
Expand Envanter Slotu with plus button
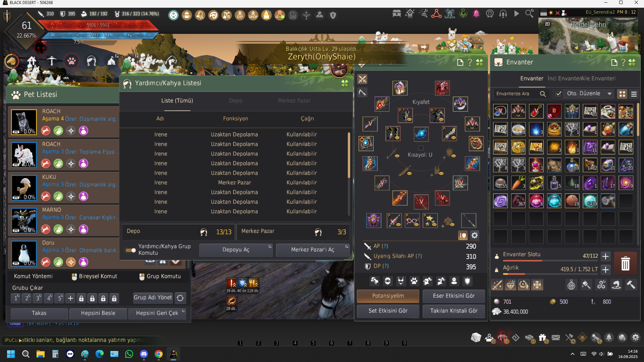[605, 256]
